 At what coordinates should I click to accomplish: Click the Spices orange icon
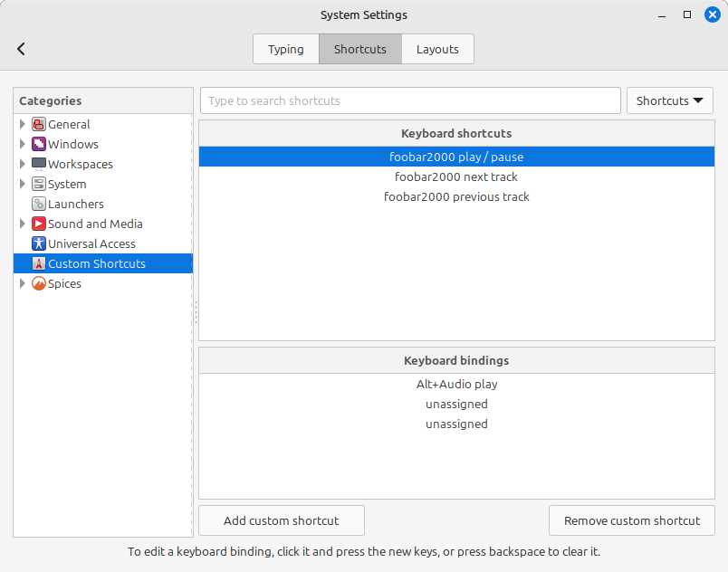tap(39, 283)
